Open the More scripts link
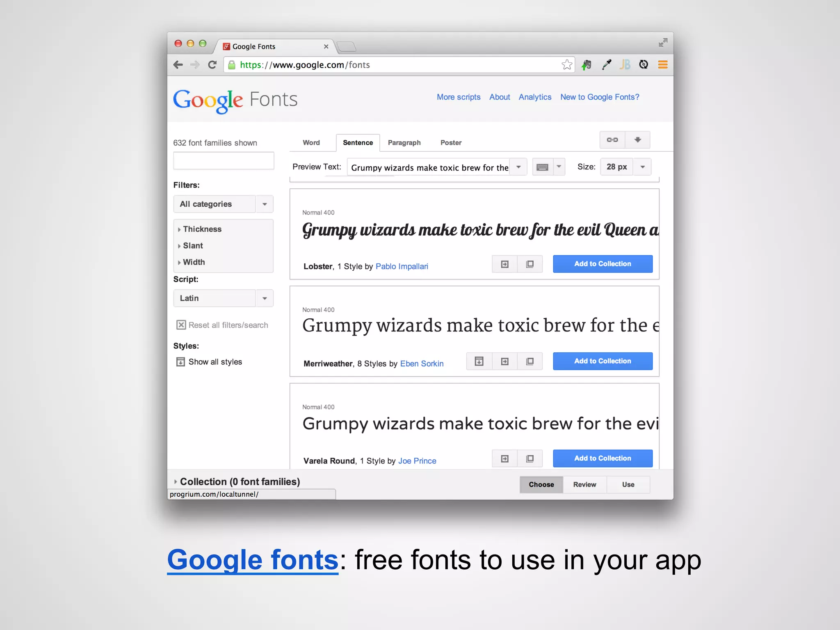The width and height of the screenshot is (840, 630). 459,97
